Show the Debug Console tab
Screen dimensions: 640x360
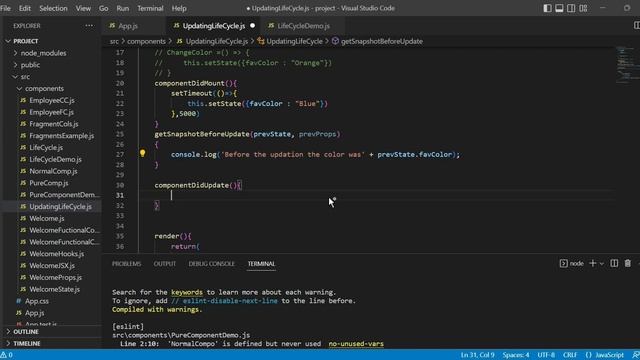pos(211,264)
